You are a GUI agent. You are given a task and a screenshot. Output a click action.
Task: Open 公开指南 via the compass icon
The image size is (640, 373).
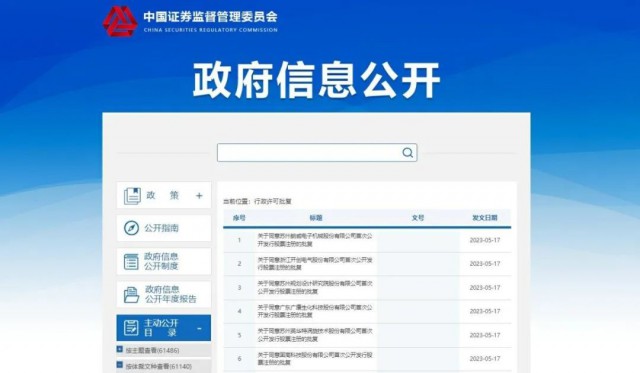point(131,228)
